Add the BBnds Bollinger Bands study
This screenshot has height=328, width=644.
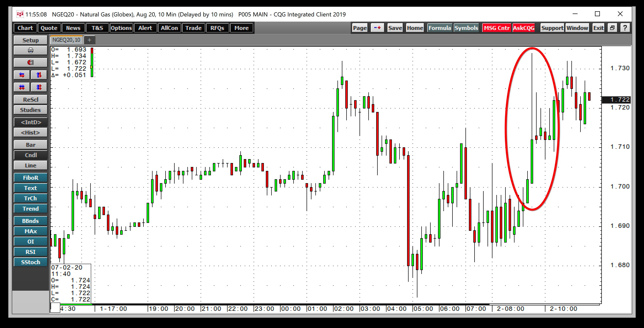point(30,221)
